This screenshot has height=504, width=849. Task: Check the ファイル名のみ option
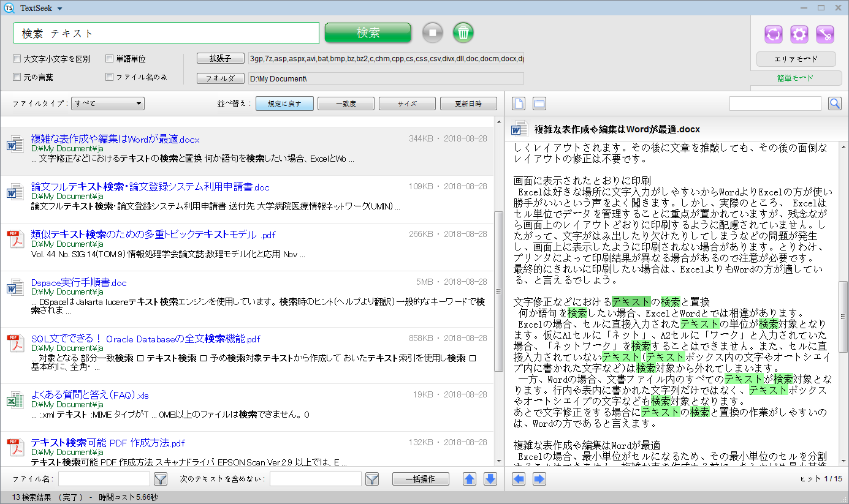coord(110,78)
